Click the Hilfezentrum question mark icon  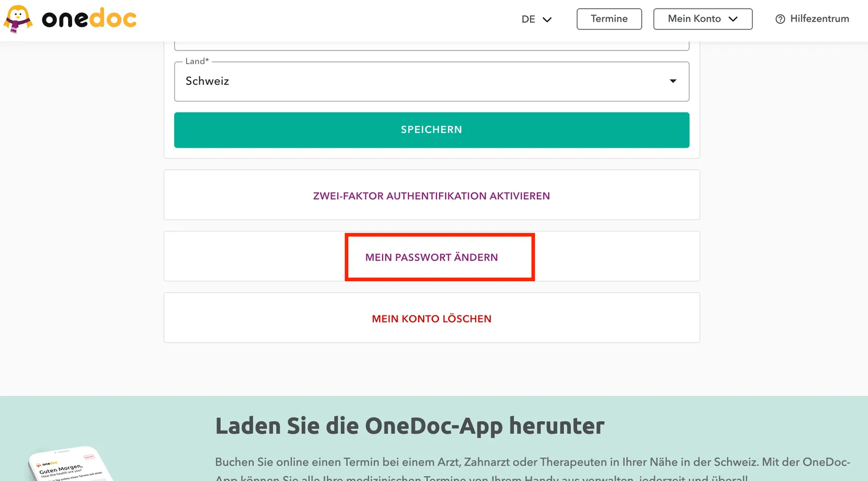pyautogui.click(x=780, y=19)
